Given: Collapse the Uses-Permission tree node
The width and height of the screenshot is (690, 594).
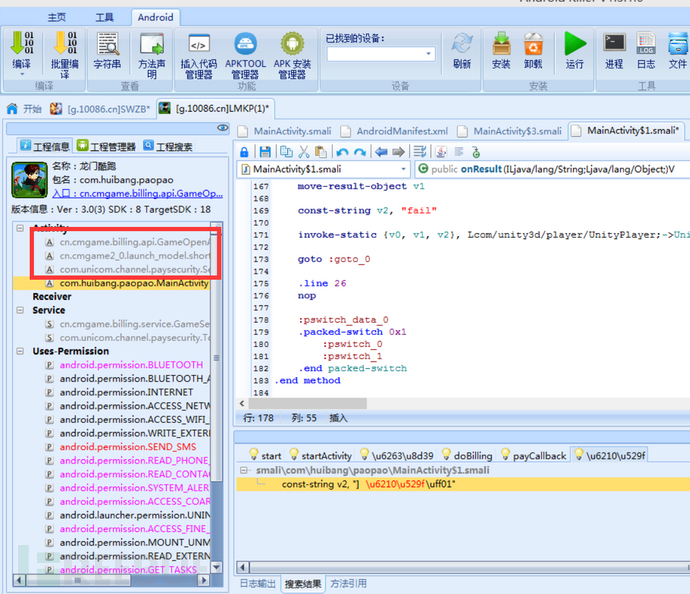Looking at the screenshot, I should tap(20, 351).
